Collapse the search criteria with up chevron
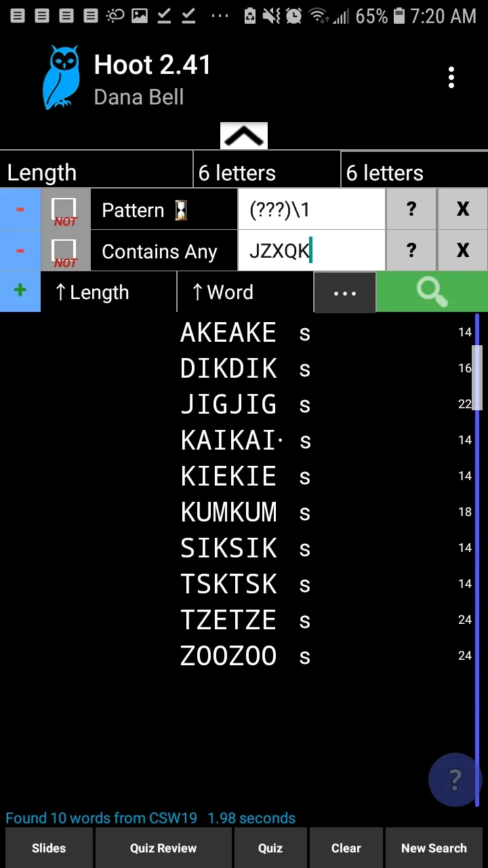Image resolution: width=488 pixels, height=868 pixels. (x=244, y=136)
